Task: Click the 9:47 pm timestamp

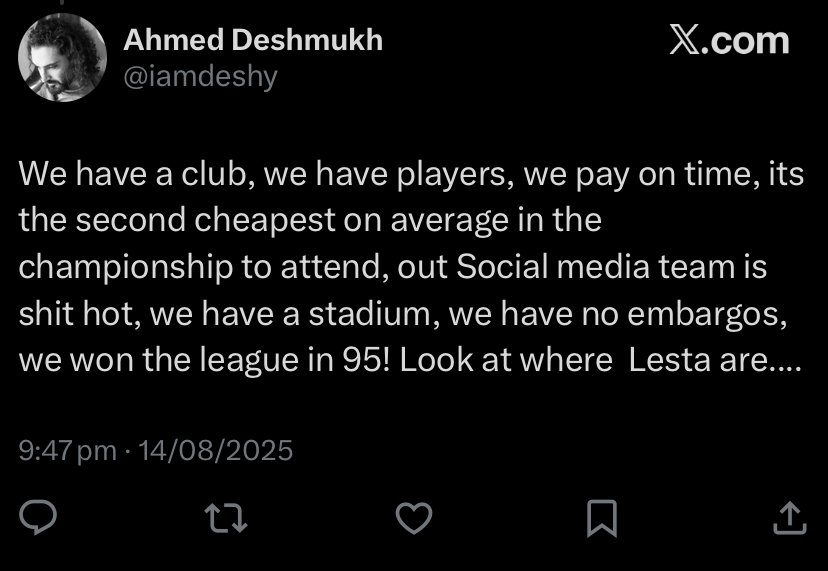Action: 68,451
